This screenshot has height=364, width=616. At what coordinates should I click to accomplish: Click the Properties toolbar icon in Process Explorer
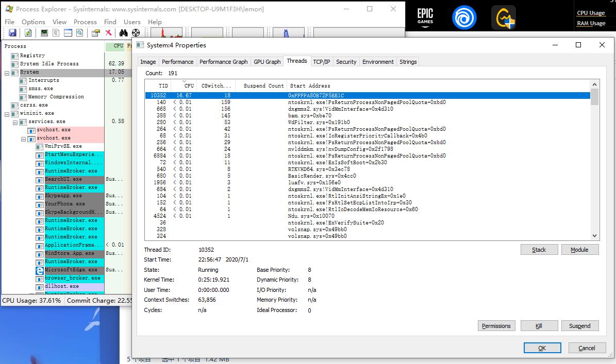[x=96, y=33]
